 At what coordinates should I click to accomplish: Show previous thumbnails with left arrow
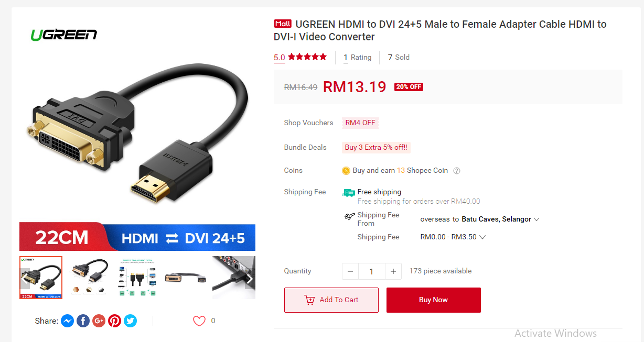25,279
